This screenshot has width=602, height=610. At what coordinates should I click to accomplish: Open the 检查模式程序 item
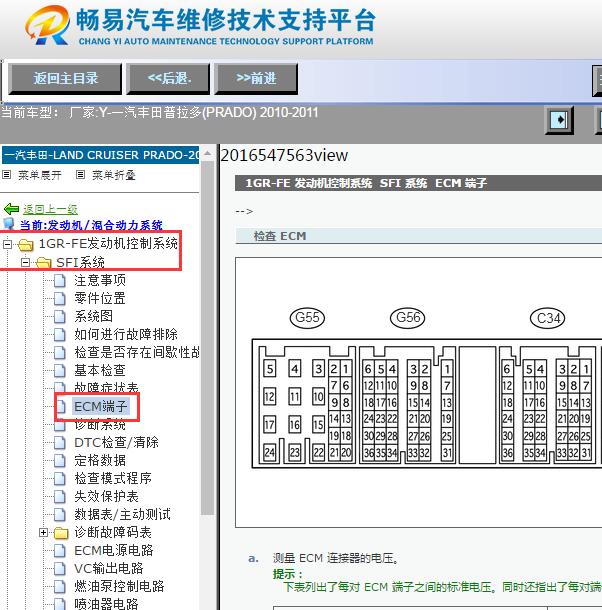113,478
